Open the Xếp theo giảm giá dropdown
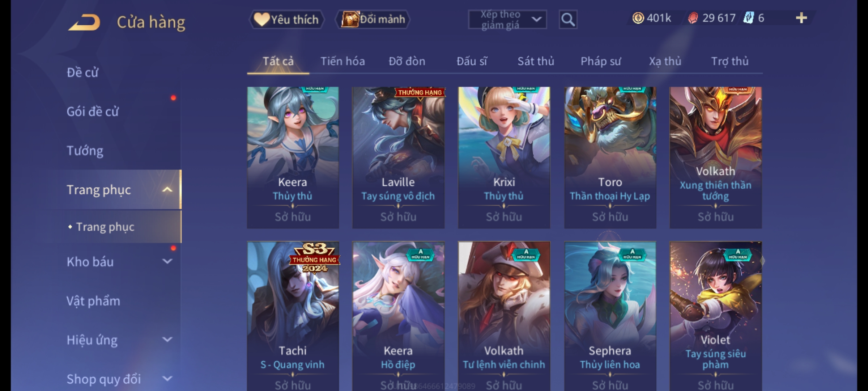The width and height of the screenshot is (868, 391). [x=507, y=20]
